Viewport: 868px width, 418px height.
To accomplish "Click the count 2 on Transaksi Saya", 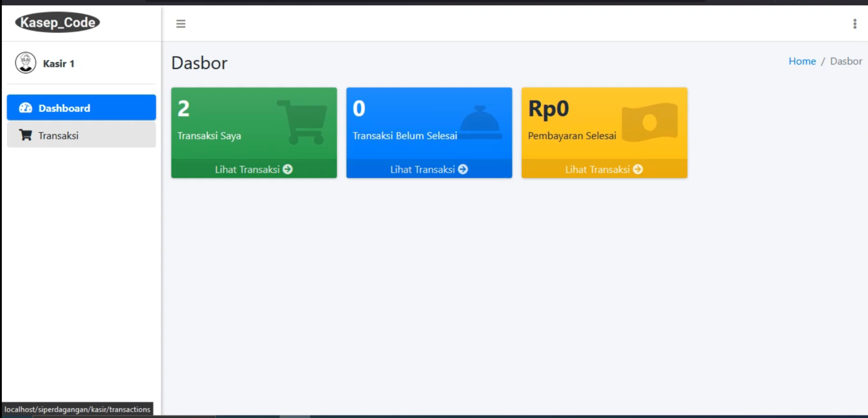I will click(x=184, y=109).
